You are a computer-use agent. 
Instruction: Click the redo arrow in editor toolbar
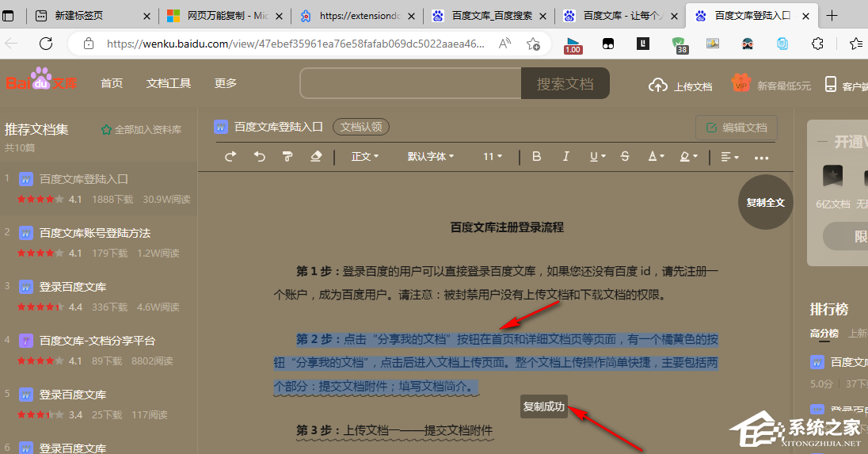pyautogui.click(x=230, y=157)
